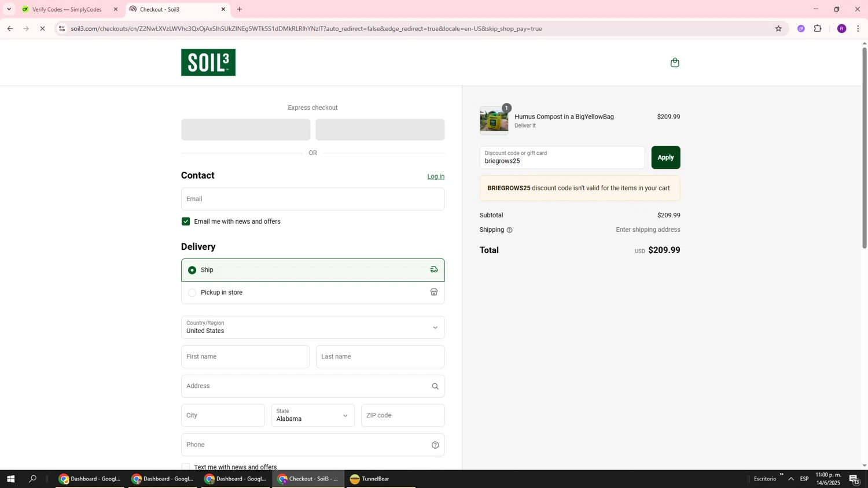Open a new browser tab
Image resolution: width=868 pixels, height=488 pixels.
click(x=240, y=9)
